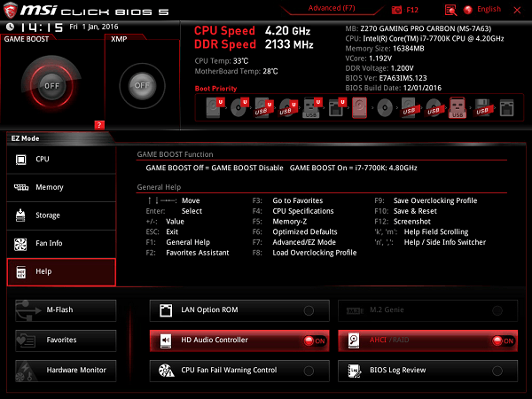Click the 'Load Overclocking Profile' help entry
This screenshot has width=532, height=399.
(315, 253)
